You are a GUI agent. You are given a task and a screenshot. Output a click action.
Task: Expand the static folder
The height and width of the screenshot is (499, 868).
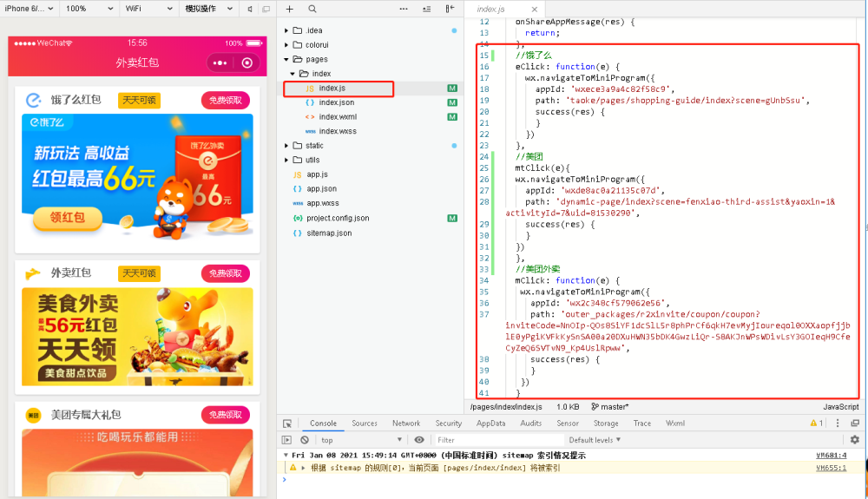click(286, 146)
